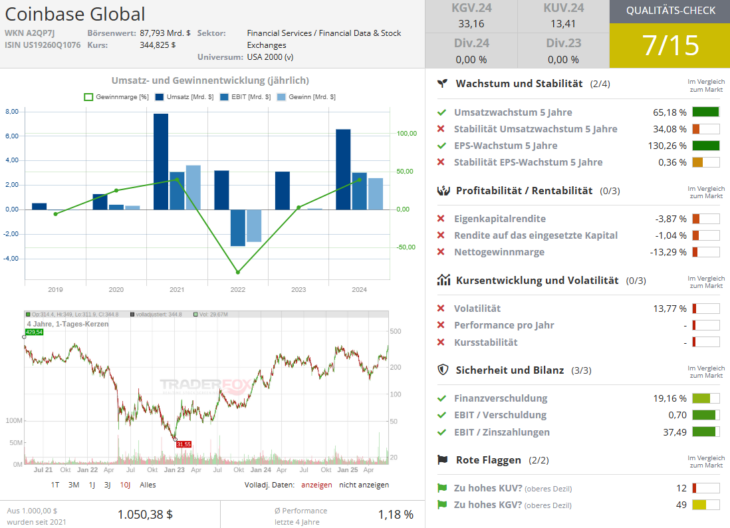Toggle Gewinnmarge [%] legend series

pyautogui.click(x=116, y=97)
